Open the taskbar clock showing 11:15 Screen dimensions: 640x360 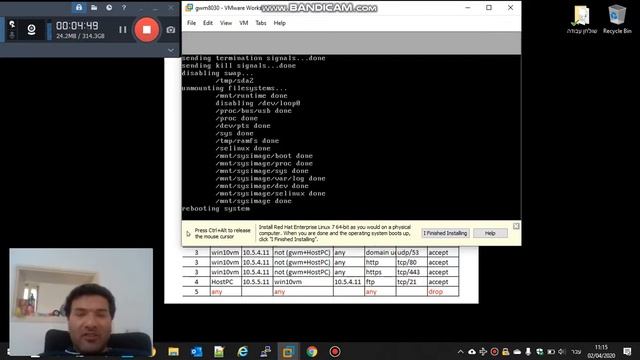(601, 351)
